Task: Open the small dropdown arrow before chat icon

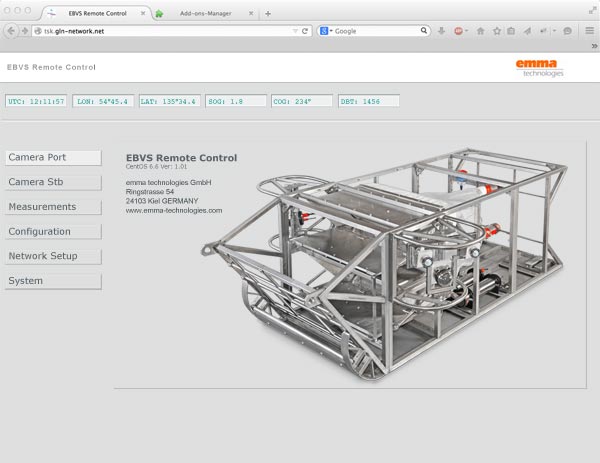Action: point(554,31)
